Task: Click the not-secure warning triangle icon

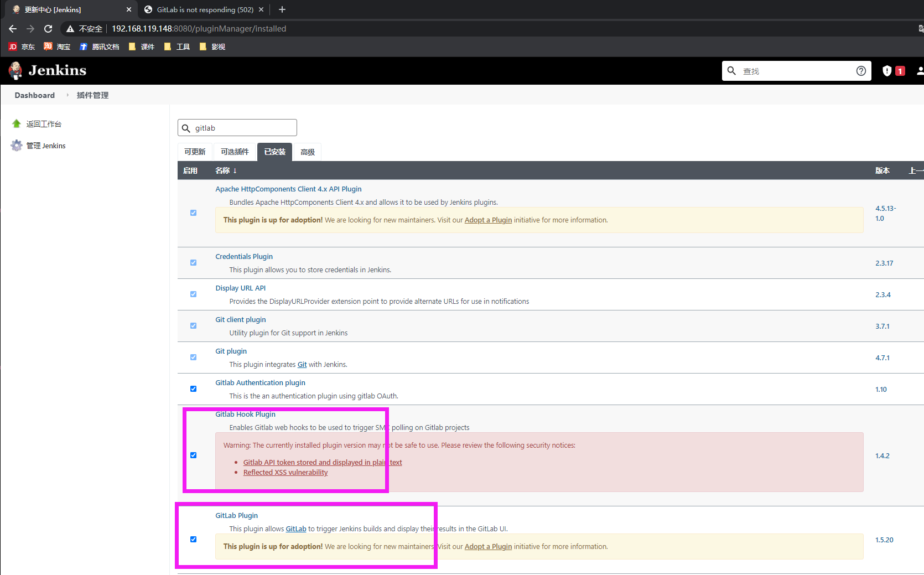Action: pos(70,29)
